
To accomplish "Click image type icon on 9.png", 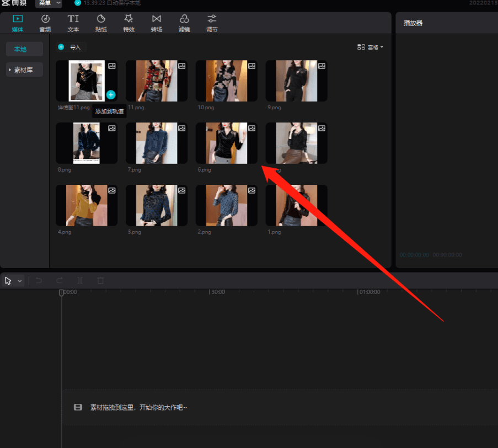I will click(x=322, y=66).
